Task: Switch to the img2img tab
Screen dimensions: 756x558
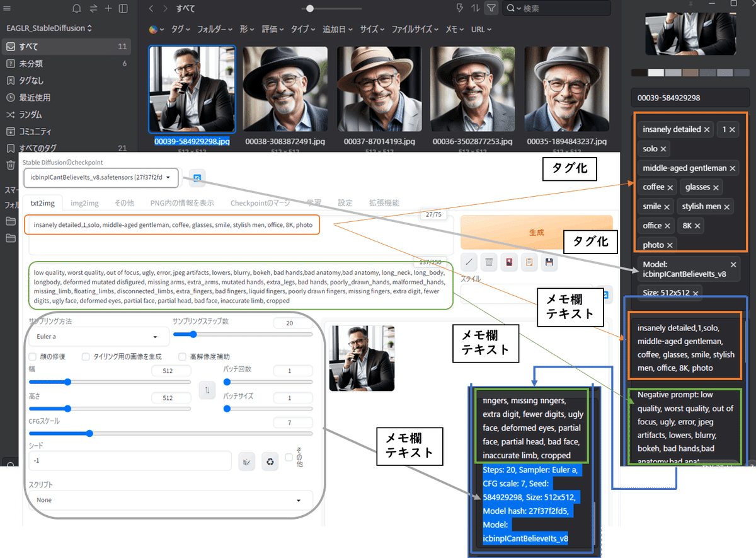Action: coord(84,203)
